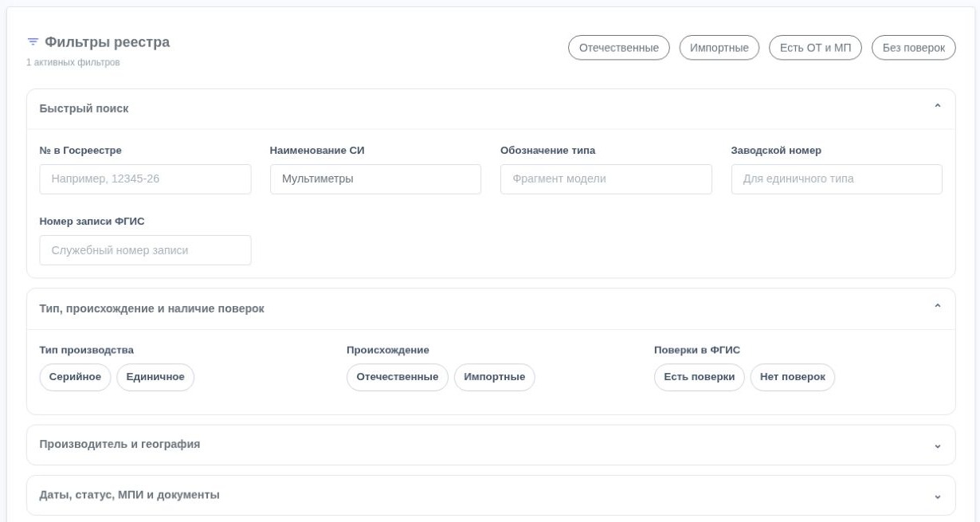Image resolution: width=980 pixels, height=522 pixels.
Task: Click the 1 активных фильтров text
Action: click(x=73, y=62)
